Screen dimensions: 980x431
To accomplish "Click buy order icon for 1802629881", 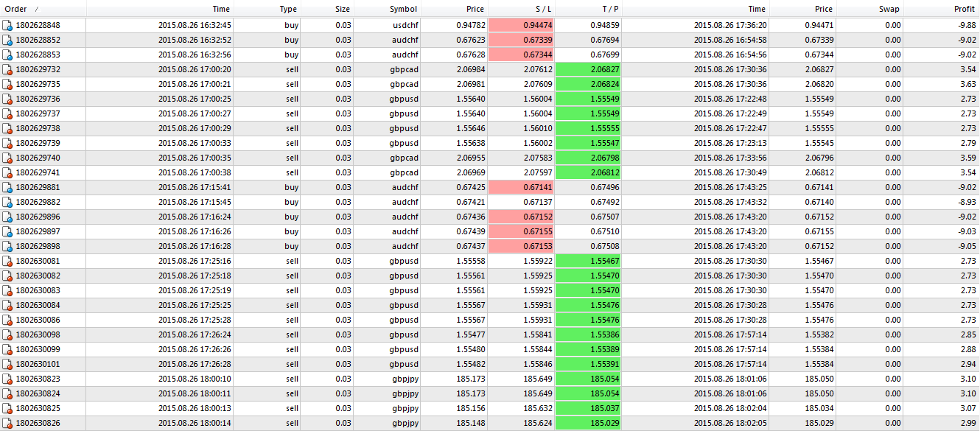I will tap(7, 187).
